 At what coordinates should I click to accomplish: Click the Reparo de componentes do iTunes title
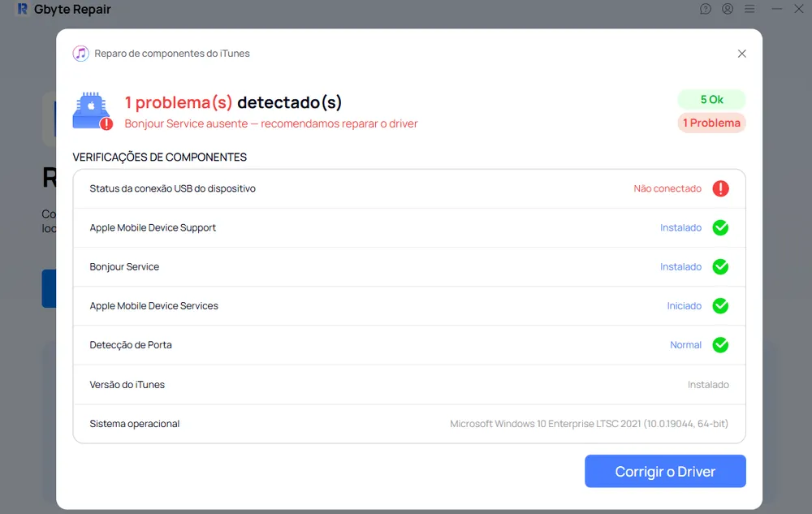(172, 54)
